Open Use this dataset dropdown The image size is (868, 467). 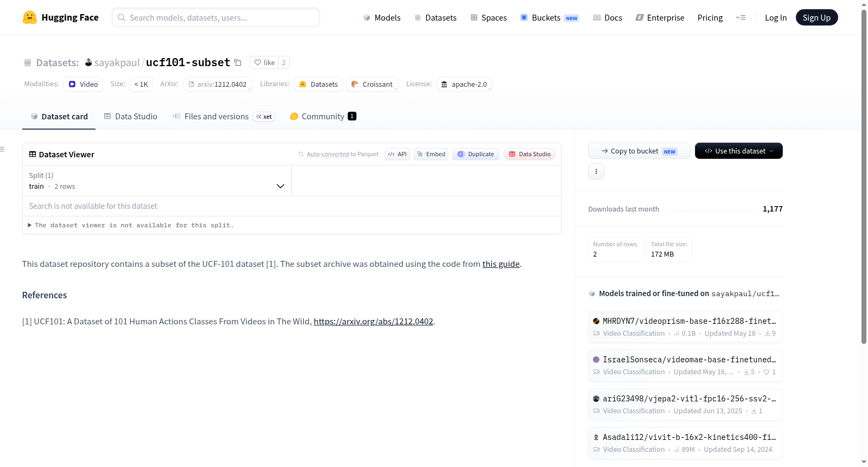tap(738, 151)
